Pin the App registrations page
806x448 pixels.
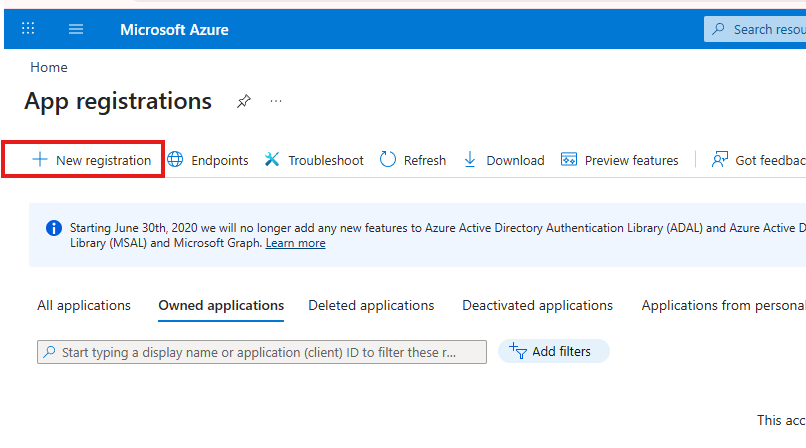click(243, 101)
